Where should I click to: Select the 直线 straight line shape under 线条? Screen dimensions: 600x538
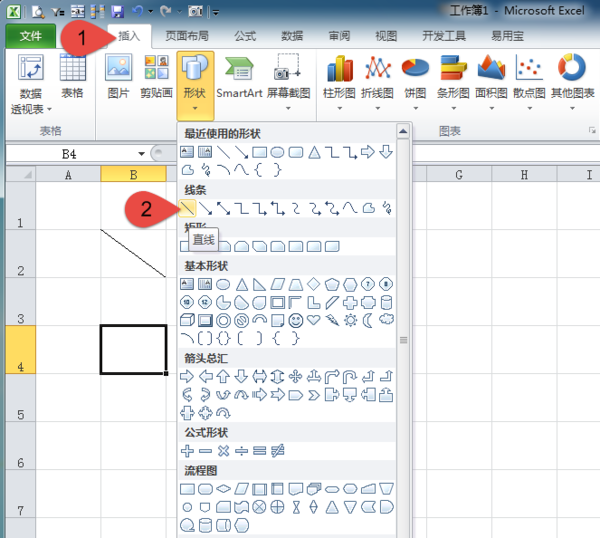pos(187,208)
